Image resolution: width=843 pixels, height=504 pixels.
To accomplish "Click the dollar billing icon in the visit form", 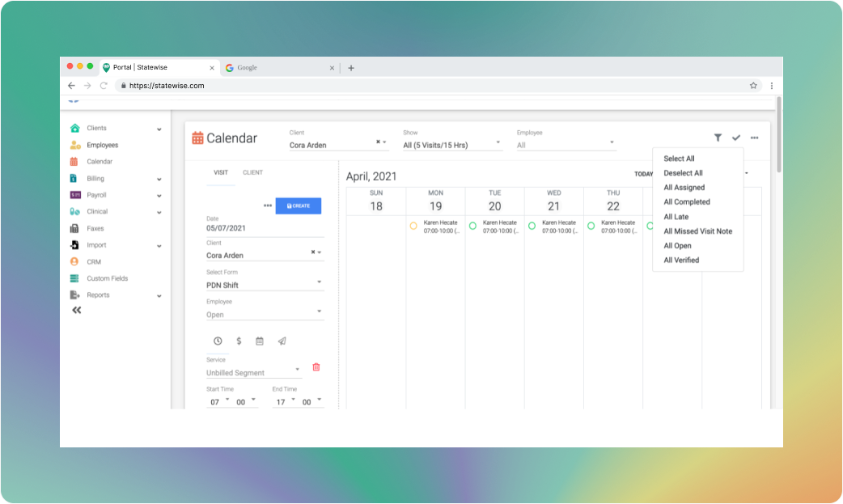I will point(239,341).
